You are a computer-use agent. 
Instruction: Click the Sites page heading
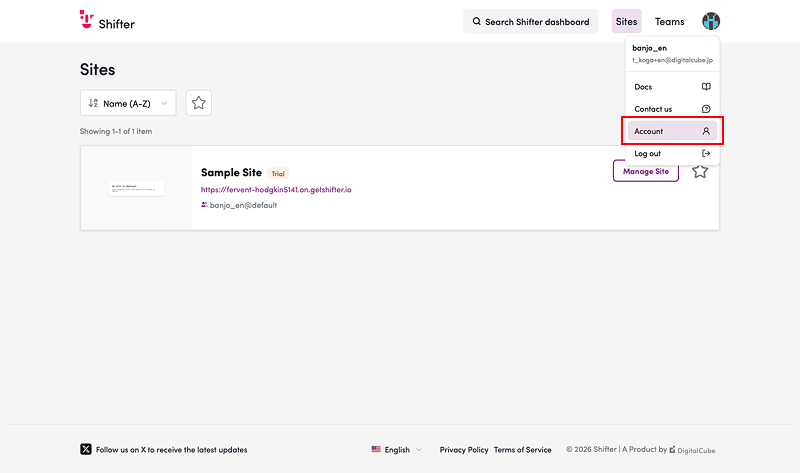click(x=97, y=69)
